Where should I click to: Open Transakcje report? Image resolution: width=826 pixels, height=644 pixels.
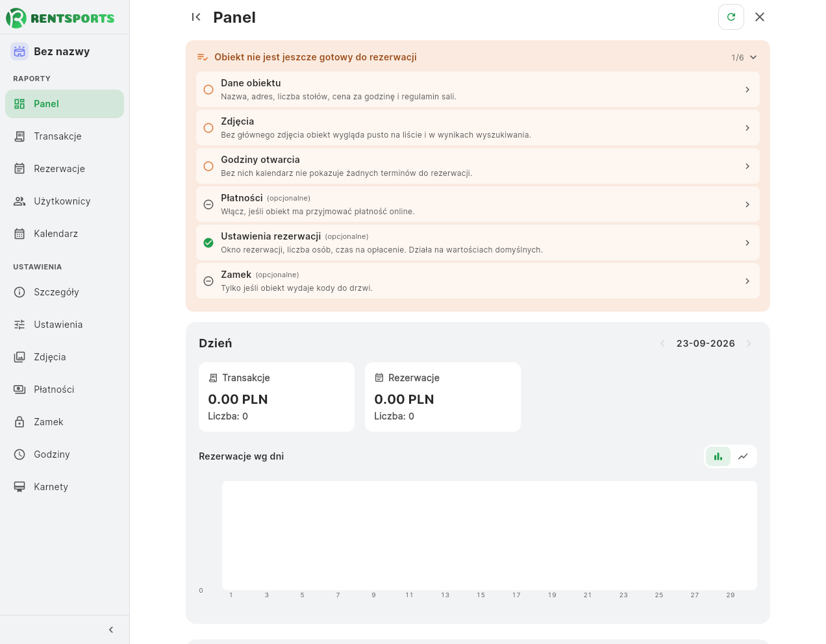(x=64, y=136)
